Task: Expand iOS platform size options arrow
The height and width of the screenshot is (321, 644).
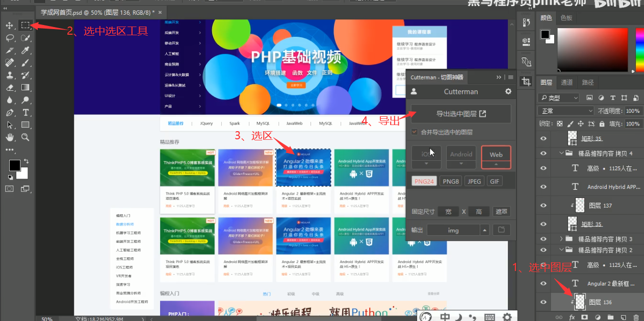Action: tap(426, 164)
